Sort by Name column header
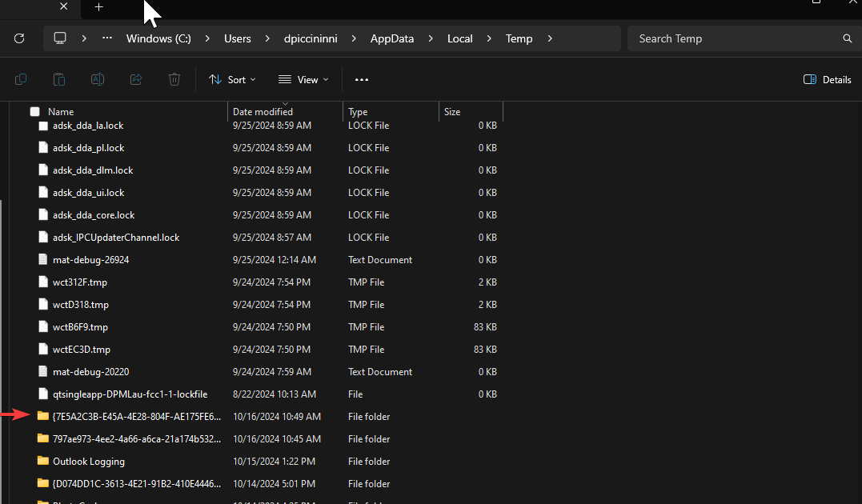 tap(61, 111)
